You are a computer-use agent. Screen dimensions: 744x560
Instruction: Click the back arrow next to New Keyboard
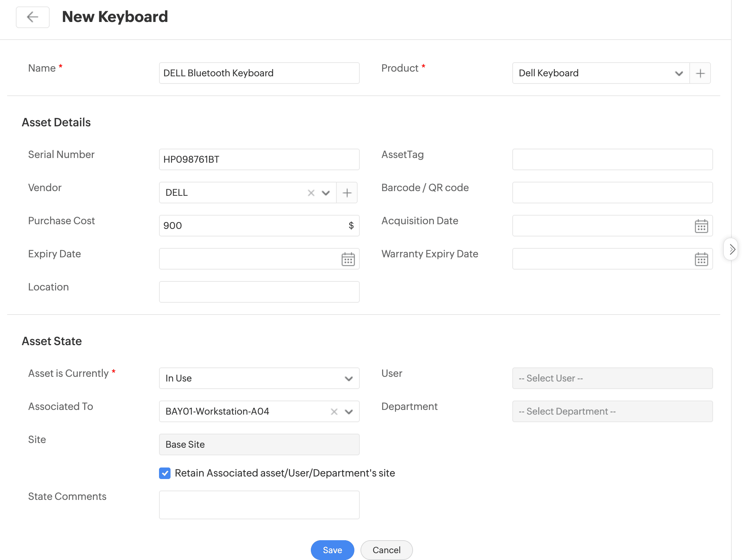pos(32,17)
